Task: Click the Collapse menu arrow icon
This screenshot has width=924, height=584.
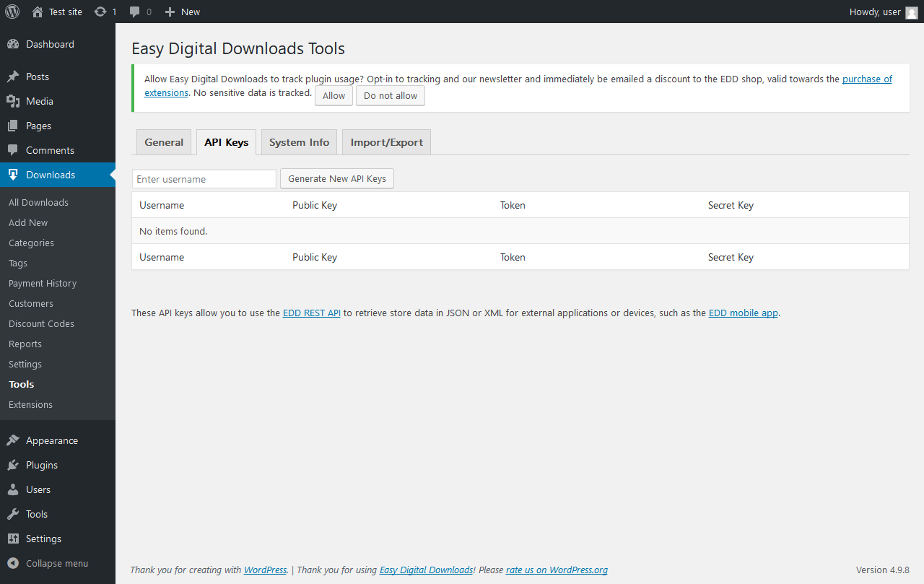Action: tap(13, 563)
